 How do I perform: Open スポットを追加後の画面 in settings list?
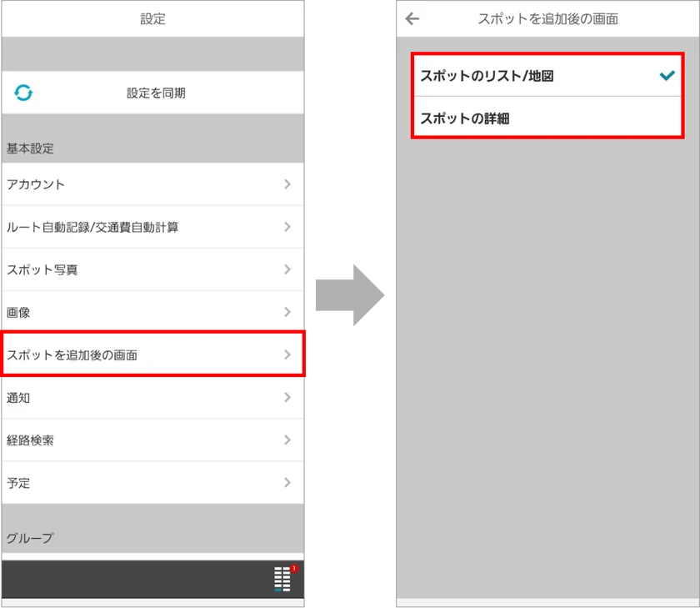(152, 354)
